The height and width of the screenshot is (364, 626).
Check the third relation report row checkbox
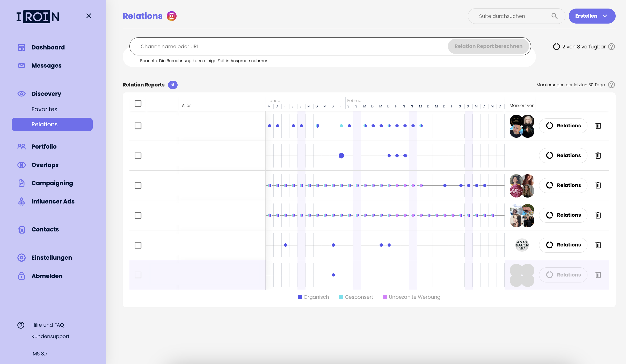click(138, 185)
